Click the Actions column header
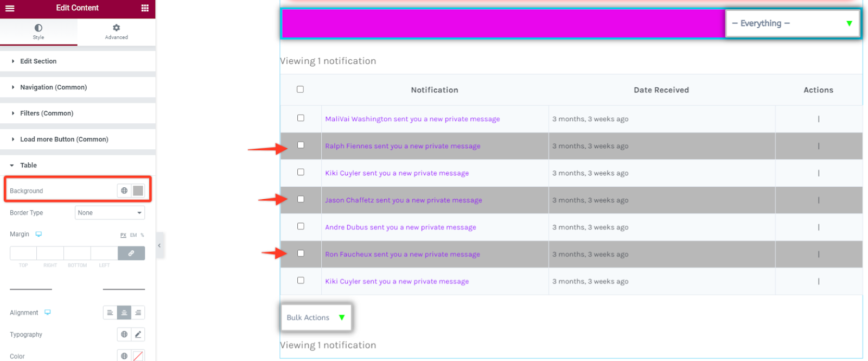 [818, 90]
